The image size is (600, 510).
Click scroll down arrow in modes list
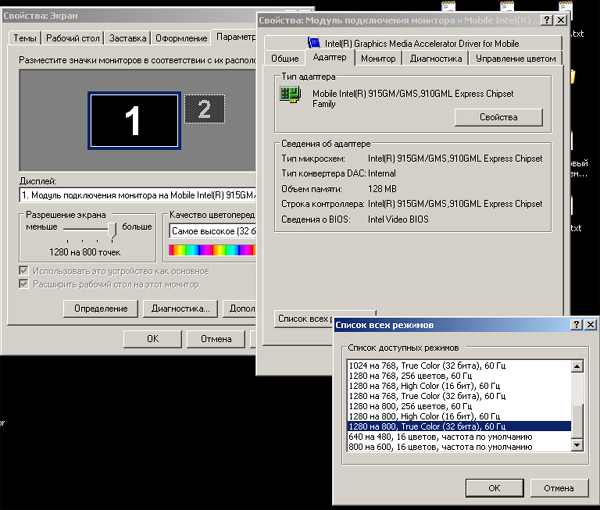point(577,446)
